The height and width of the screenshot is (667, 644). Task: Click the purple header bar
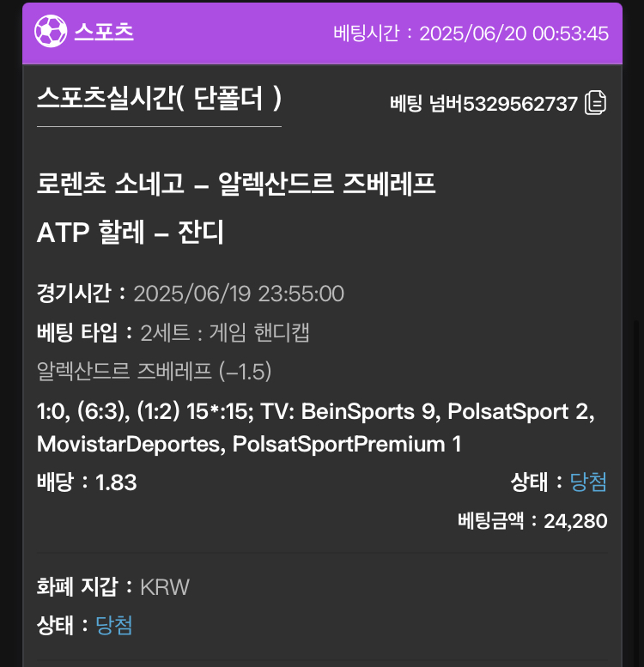(x=322, y=33)
